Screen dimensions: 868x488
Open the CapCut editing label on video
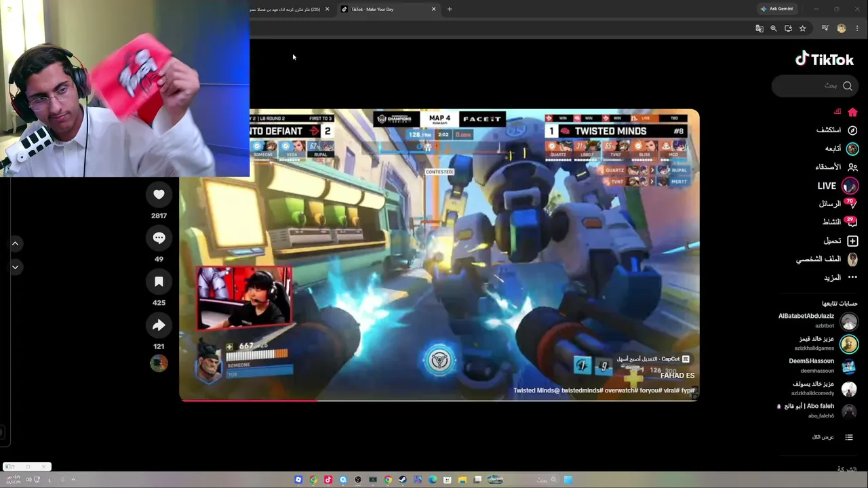click(653, 359)
